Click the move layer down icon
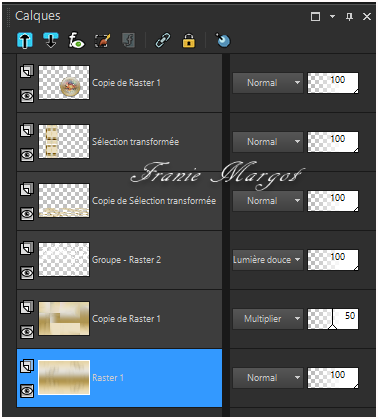Image resolution: width=378 pixels, height=419 pixels. (x=51, y=41)
